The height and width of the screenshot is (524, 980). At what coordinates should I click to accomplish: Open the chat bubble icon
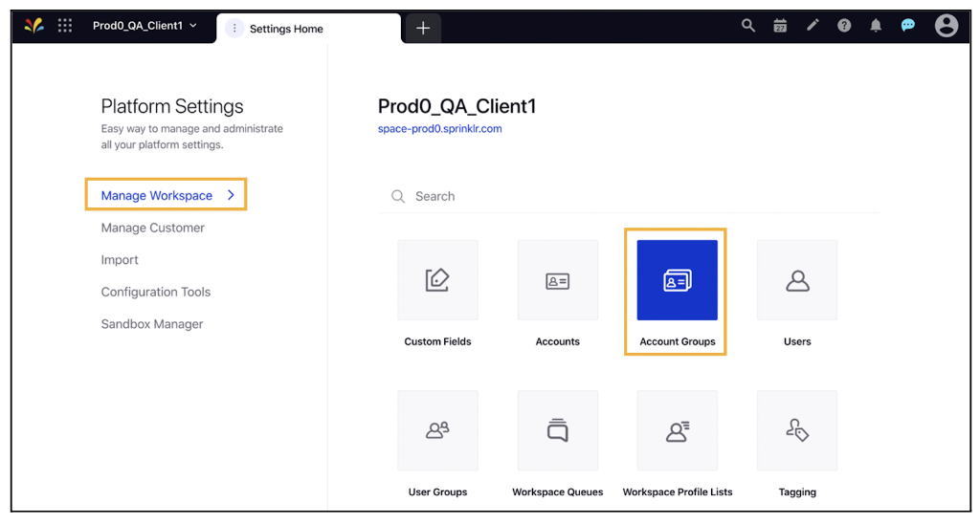coord(908,26)
